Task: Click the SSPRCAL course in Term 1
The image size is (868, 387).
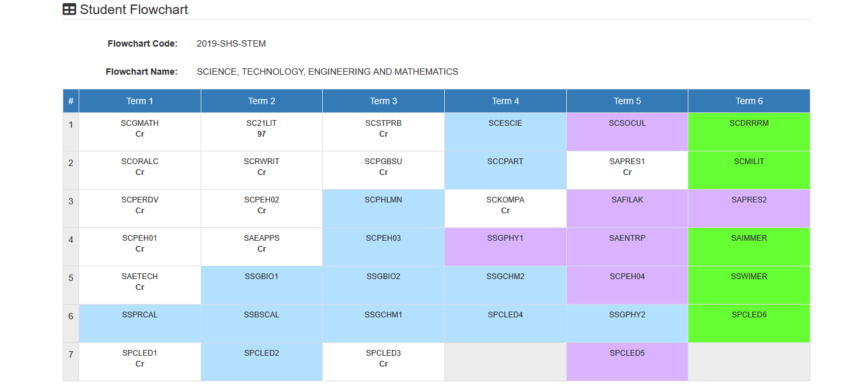Action: pos(140,324)
